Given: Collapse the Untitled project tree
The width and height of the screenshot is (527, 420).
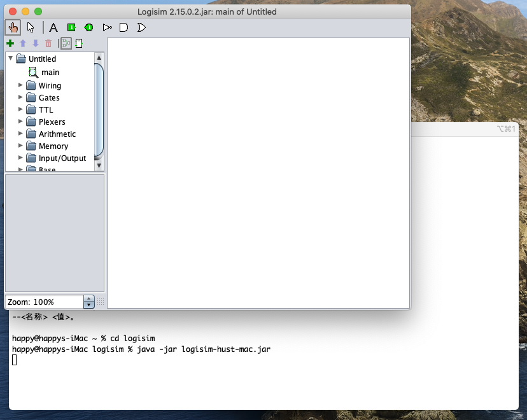Looking at the screenshot, I should 10,58.
